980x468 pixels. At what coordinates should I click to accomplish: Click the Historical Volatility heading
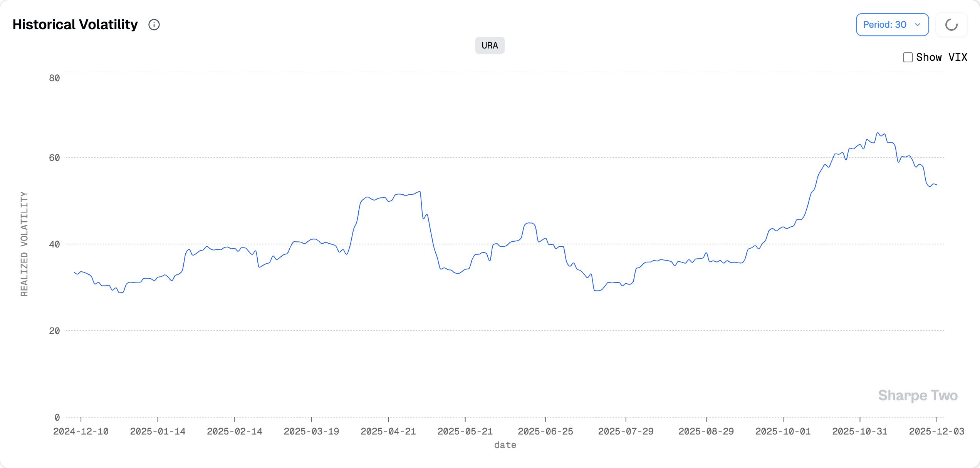tap(75, 25)
